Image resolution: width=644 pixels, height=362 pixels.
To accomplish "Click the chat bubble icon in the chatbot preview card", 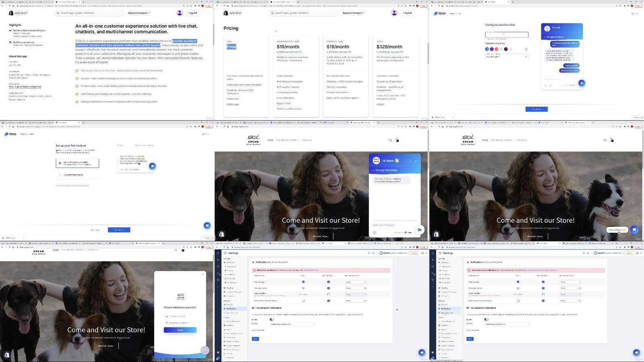I will [153, 166].
